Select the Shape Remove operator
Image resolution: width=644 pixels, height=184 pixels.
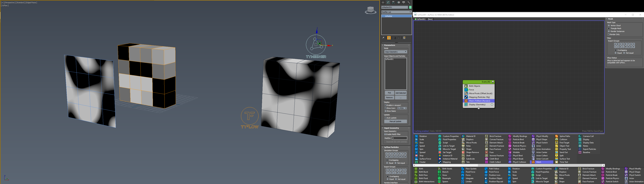470,152
